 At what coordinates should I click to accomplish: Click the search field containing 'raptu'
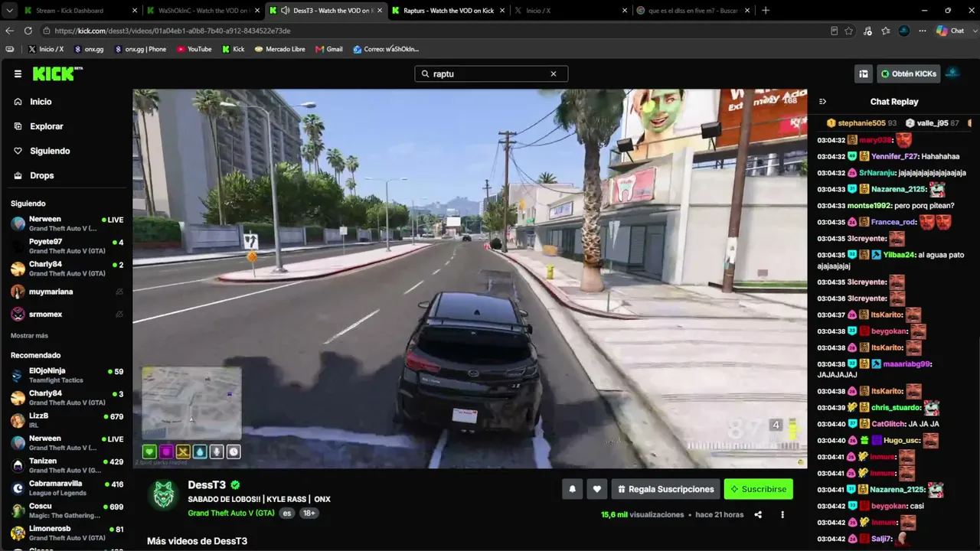(x=491, y=74)
